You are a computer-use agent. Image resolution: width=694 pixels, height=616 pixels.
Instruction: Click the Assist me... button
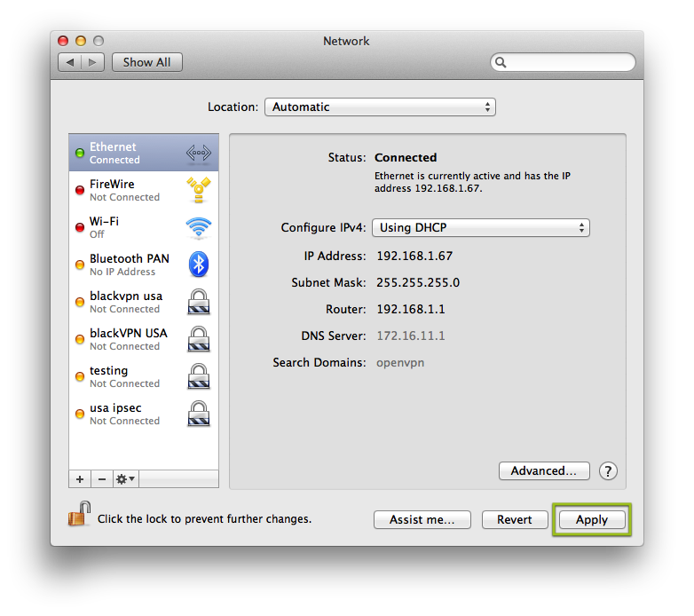click(x=422, y=519)
